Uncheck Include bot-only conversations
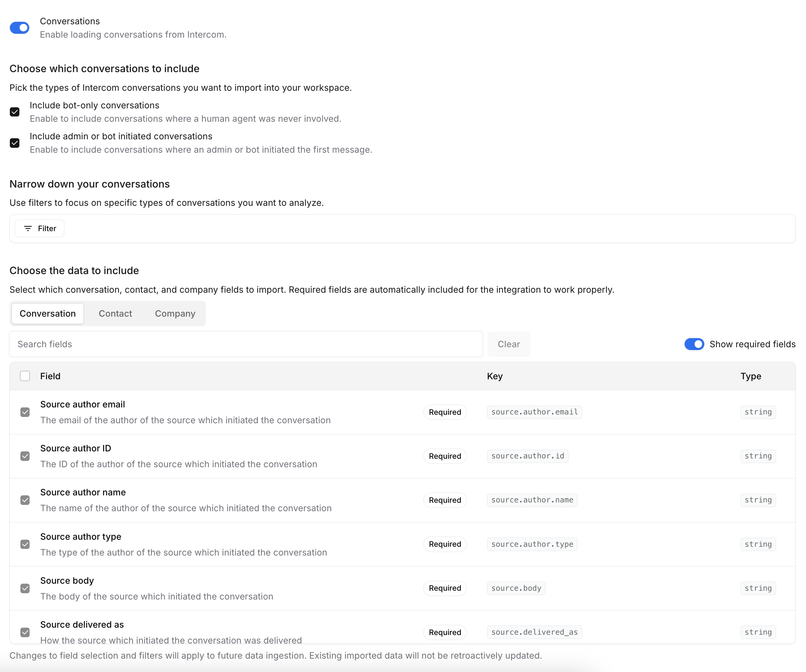The width and height of the screenshot is (806, 672). (14, 112)
